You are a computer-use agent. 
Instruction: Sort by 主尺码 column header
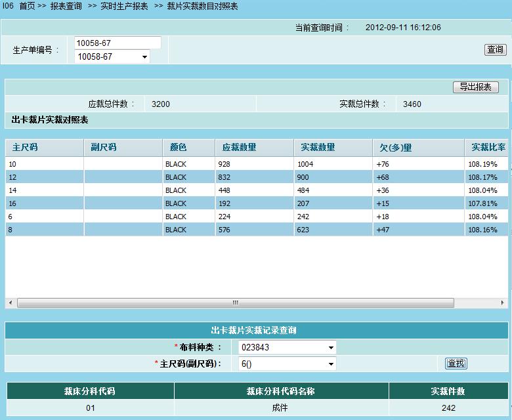click(25, 148)
